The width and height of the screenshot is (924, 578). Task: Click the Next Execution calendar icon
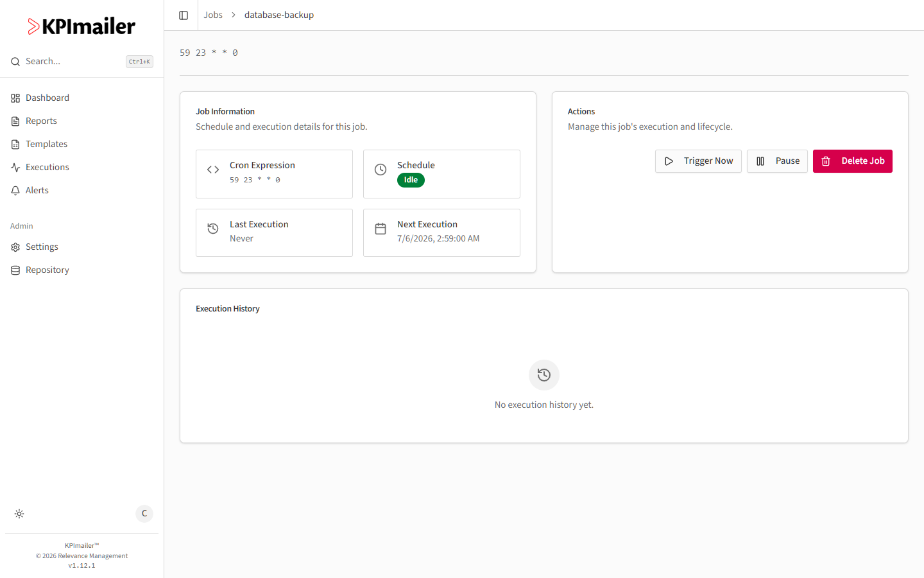pos(381,229)
